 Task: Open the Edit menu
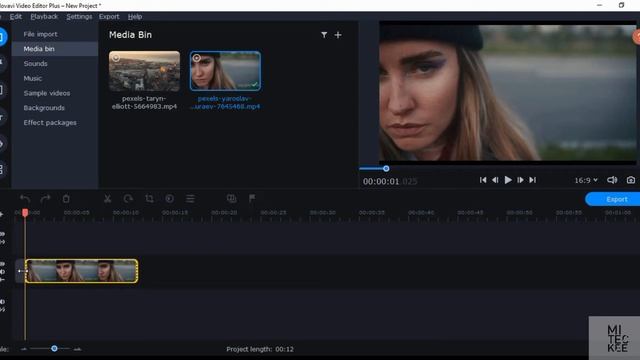(x=16, y=17)
